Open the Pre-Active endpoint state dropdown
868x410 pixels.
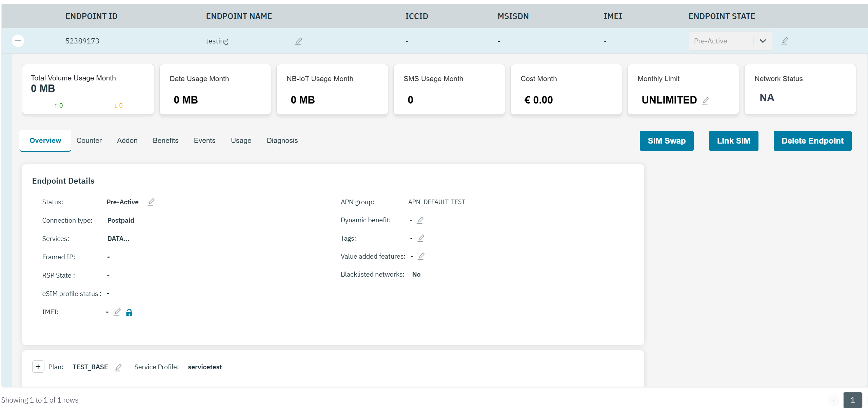pyautogui.click(x=730, y=41)
